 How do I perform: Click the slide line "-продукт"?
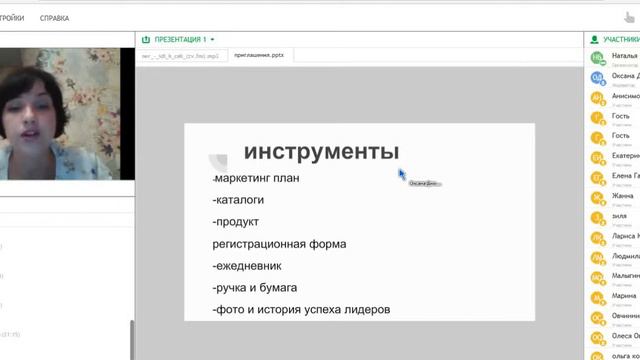point(236,222)
